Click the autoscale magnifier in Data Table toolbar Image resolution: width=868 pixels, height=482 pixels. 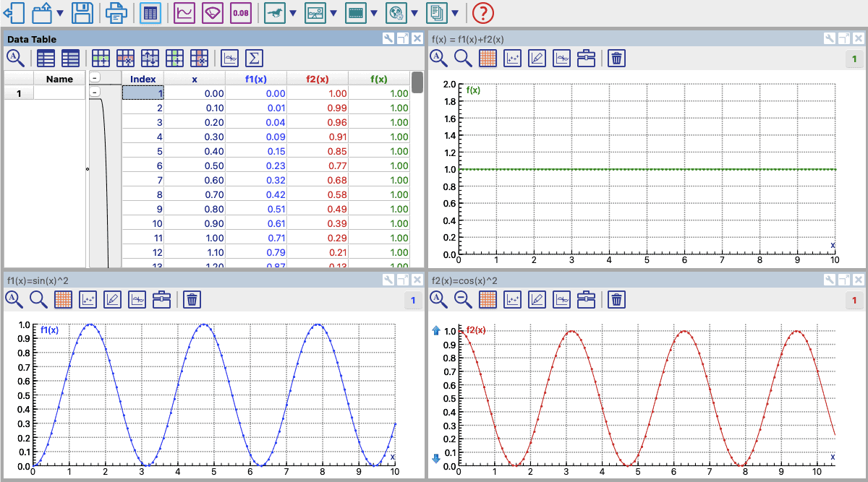[15, 58]
